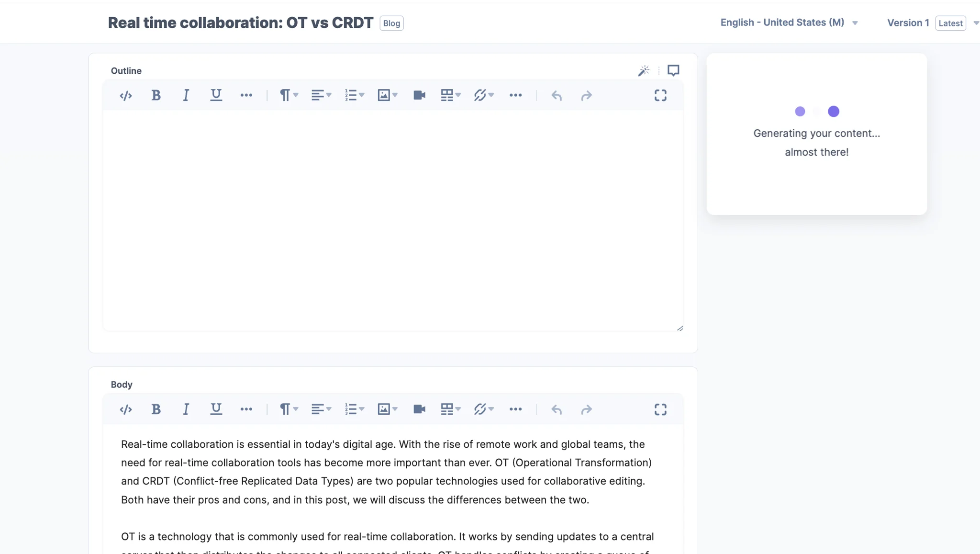Open alignment dropdown in Outline toolbar
The width and height of the screenshot is (980, 554).
(321, 95)
